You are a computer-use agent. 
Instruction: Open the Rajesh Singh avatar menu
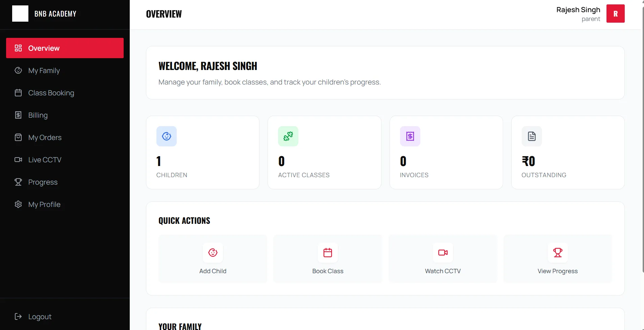click(615, 14)
